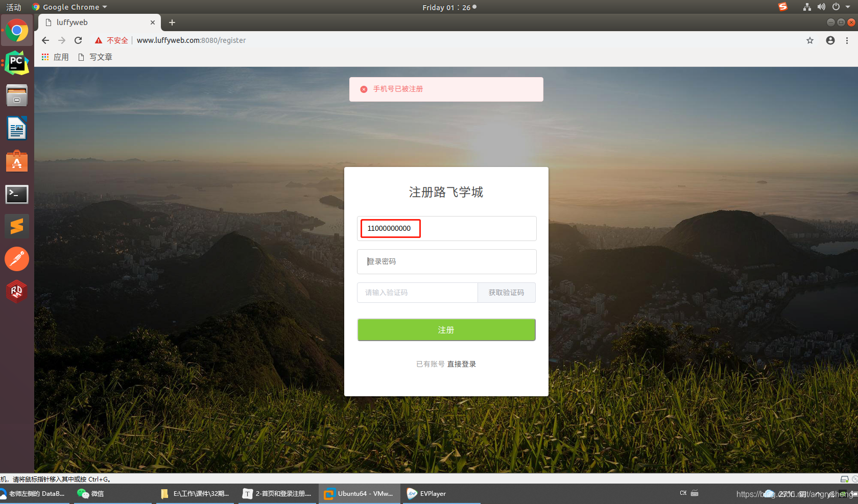Open the Chrome profile account icon
This screenshot has width=858, height=504.
click(x=830, y=40)
